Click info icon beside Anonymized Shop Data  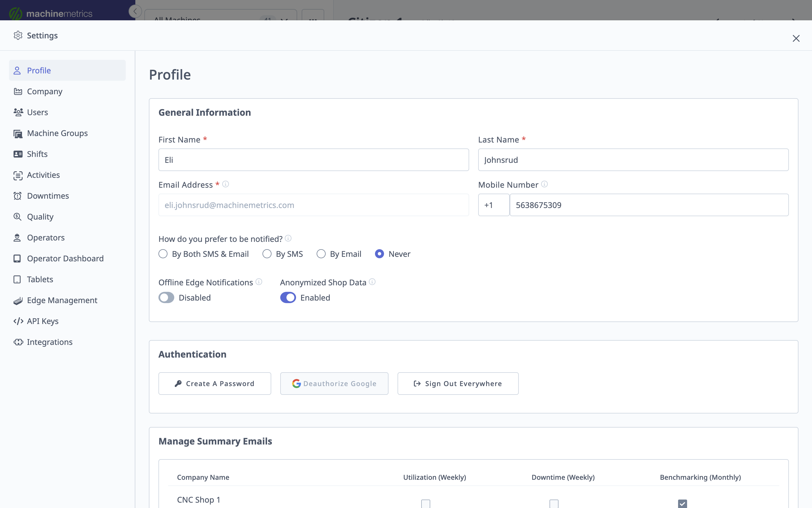pos(372,282)
